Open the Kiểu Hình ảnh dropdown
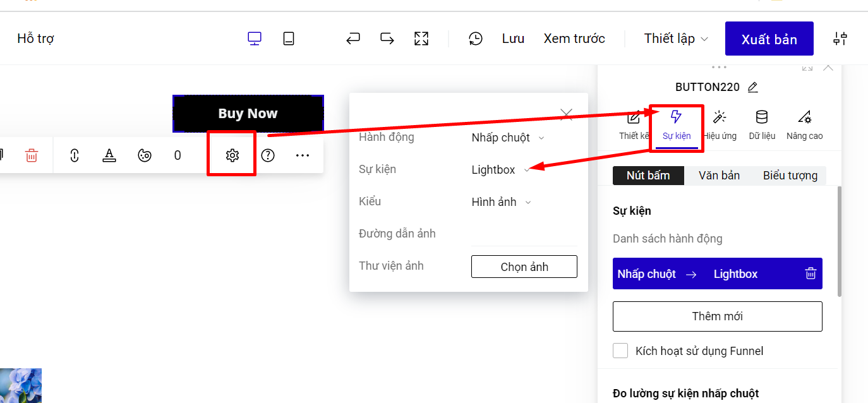The image size is (868, 403). tap(501, 202)
